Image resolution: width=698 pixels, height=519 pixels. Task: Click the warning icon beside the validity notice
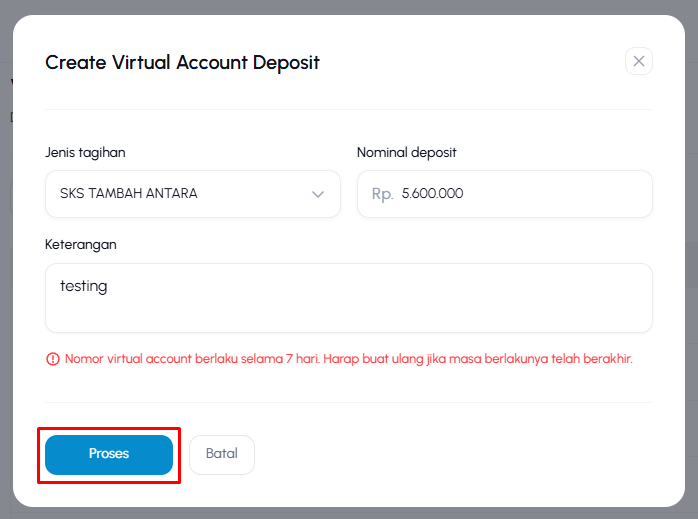(53, 359)
